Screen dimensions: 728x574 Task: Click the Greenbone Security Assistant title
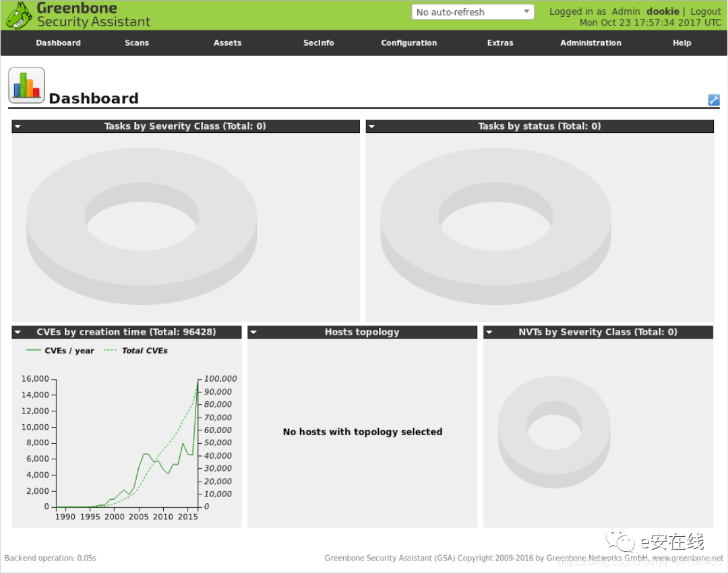[93, 15]
